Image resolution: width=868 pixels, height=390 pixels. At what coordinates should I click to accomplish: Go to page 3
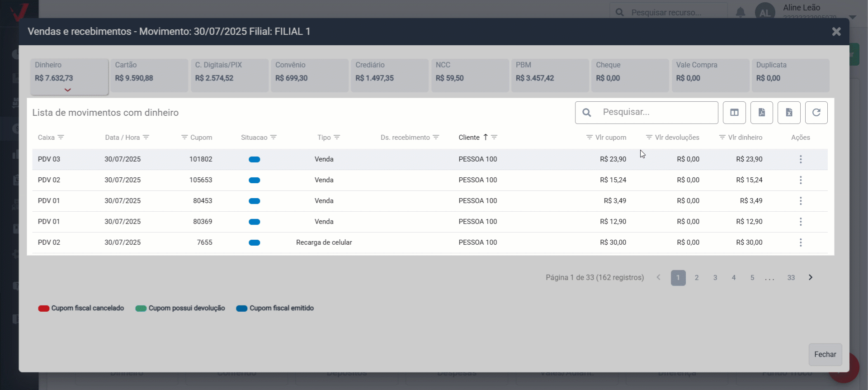point(715,278)
